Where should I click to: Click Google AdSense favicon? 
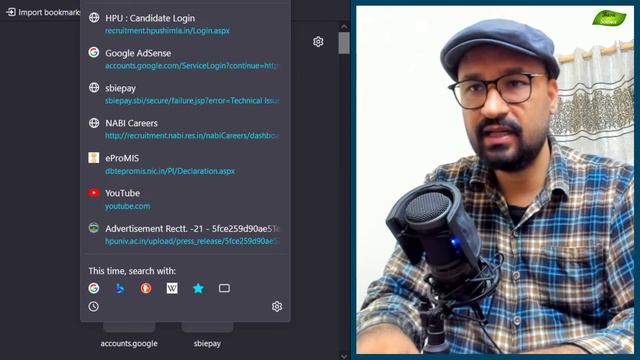(x=93, y=52)
